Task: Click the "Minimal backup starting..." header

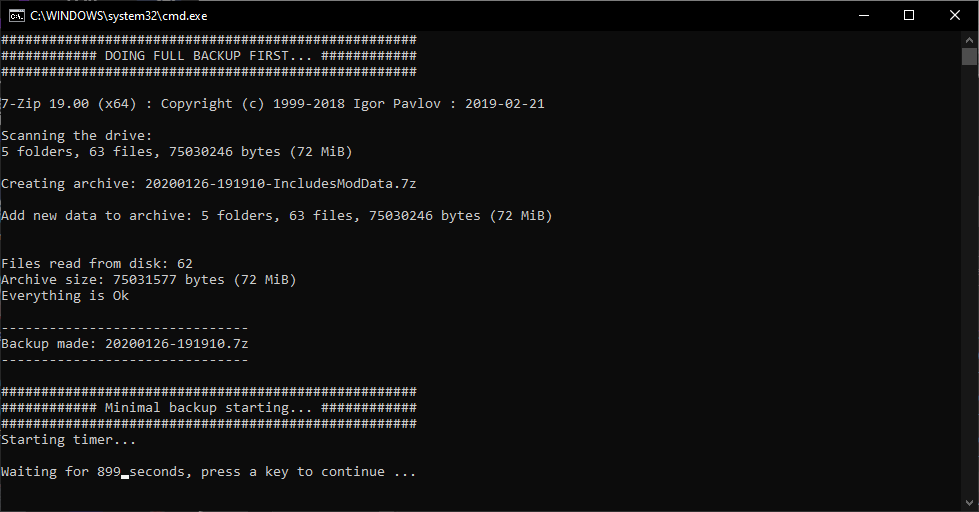Action: [208, 408]
